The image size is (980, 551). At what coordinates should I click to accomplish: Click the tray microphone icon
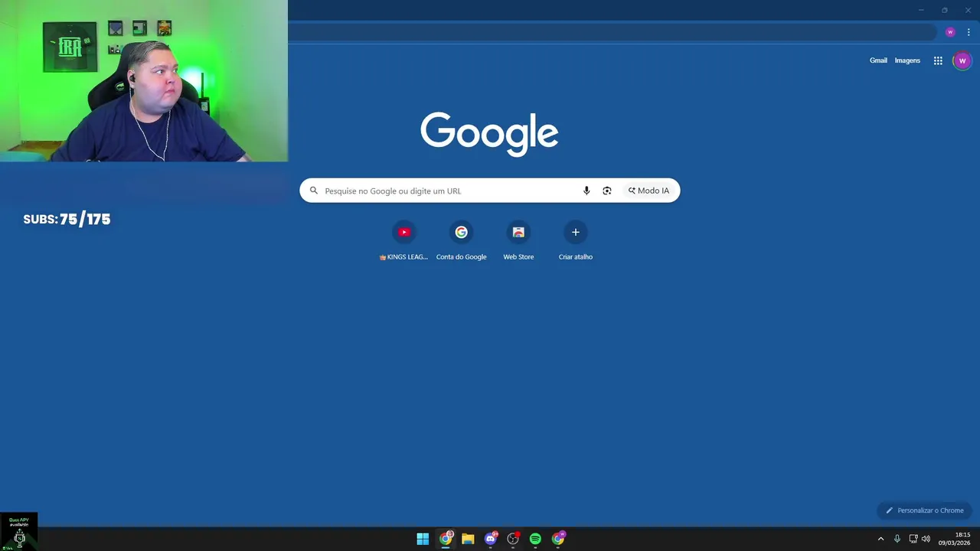coord(897,539)
